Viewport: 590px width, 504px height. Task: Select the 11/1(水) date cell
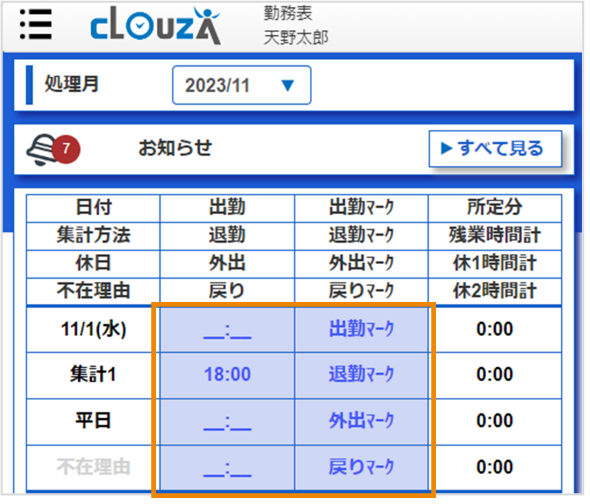[93, 329]
